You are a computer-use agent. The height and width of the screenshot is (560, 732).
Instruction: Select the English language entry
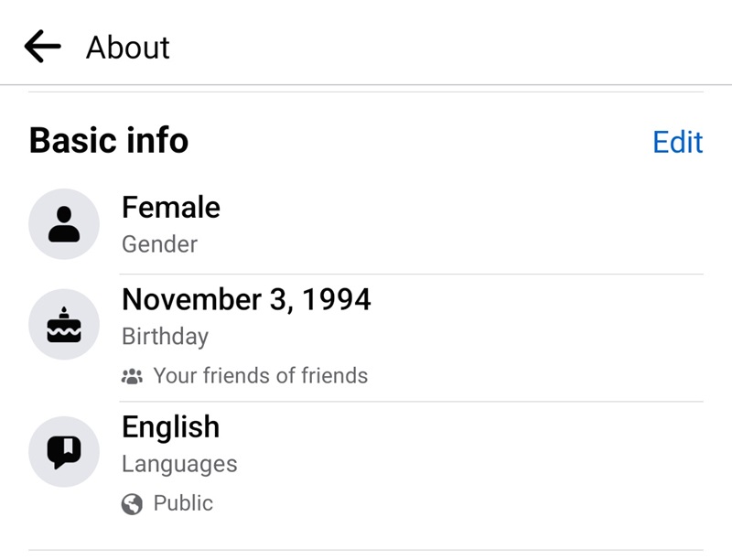(x=170, y=426)
